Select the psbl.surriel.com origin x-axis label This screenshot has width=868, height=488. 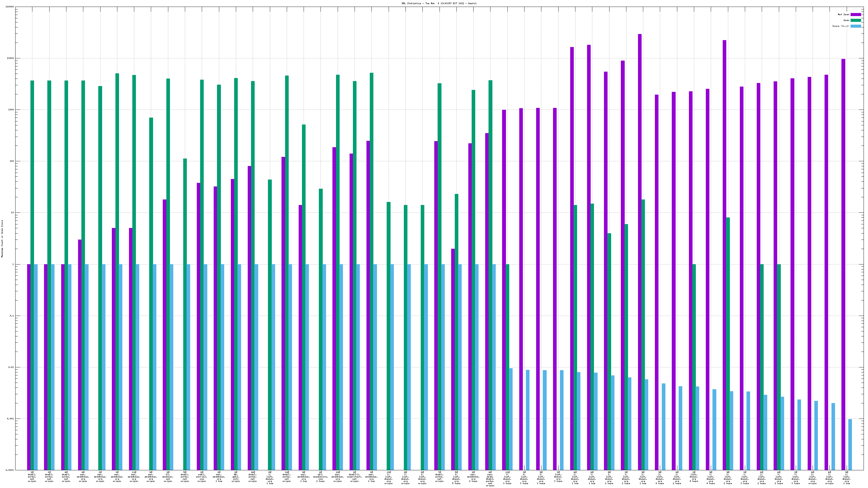[x=201, y=477]
